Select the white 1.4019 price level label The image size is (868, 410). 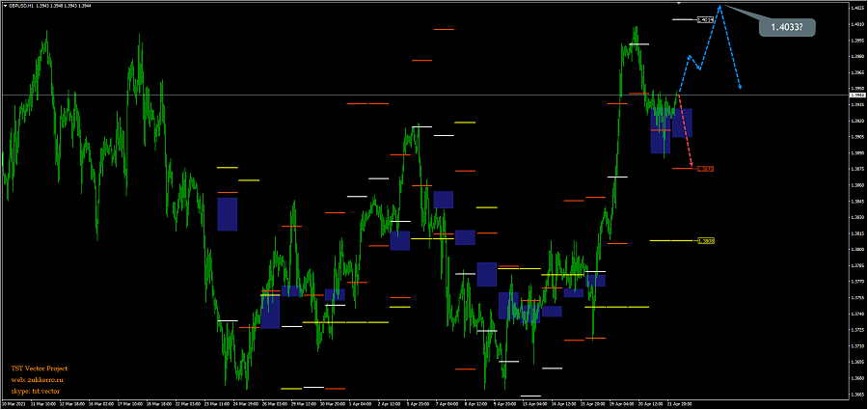tap(707, 19)
